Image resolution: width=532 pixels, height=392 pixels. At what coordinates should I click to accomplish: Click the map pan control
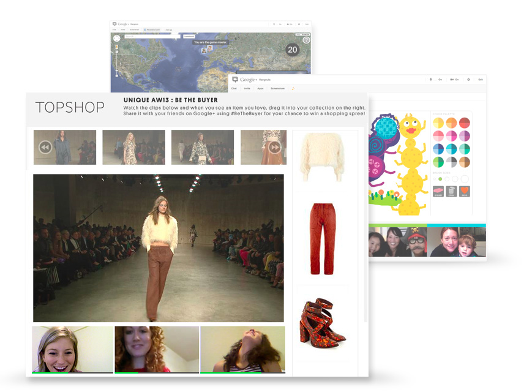click(x=118, y=39)
